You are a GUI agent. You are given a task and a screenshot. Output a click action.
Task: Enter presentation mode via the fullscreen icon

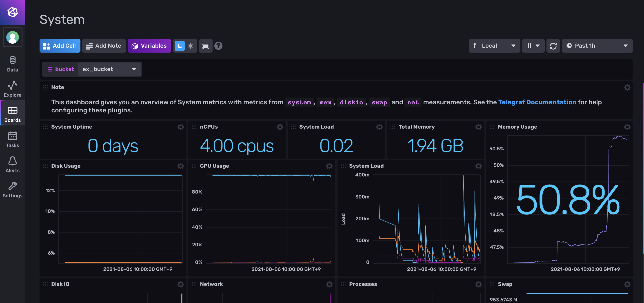click(206, 46)
